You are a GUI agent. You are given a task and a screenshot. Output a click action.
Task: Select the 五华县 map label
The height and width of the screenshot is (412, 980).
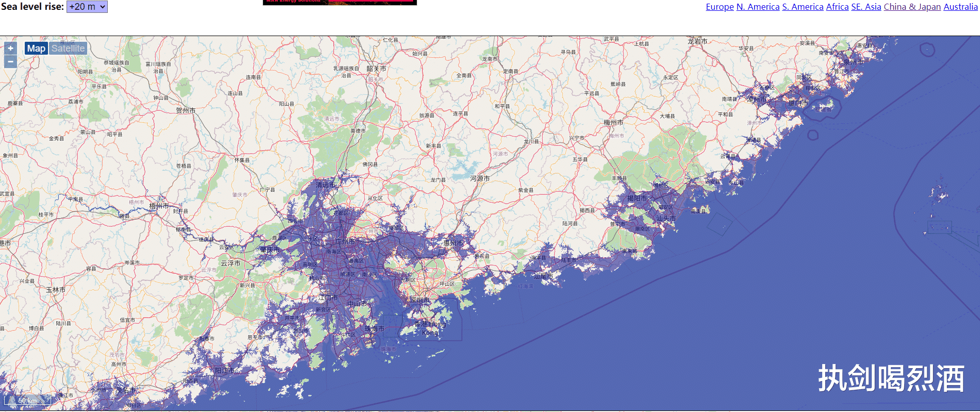pos(580,160)
